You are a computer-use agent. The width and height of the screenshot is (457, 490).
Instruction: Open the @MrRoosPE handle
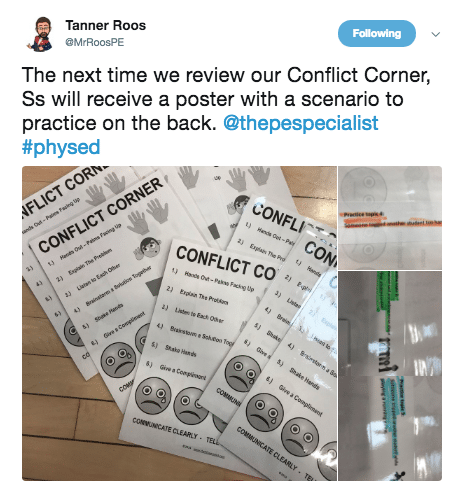pos(95,42)
